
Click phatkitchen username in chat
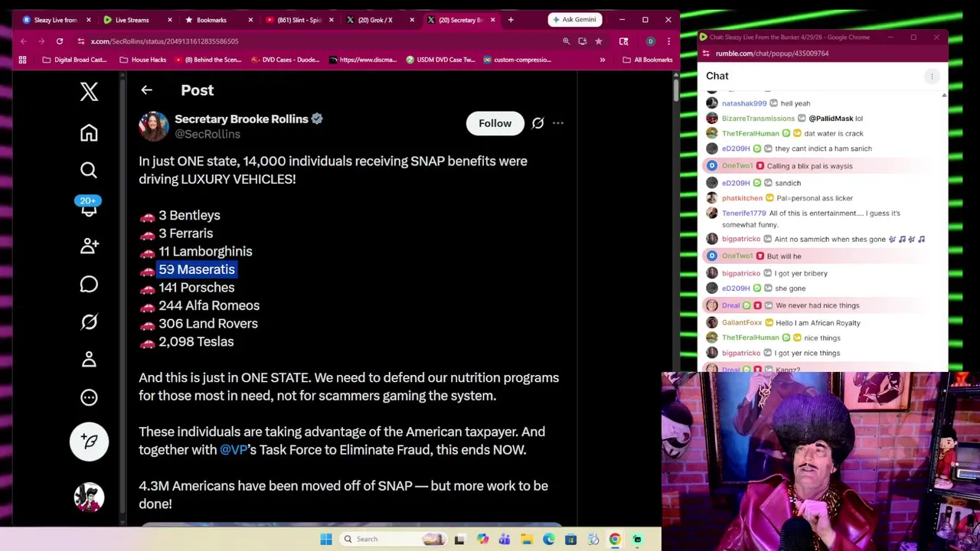click(x=742, y=198)
